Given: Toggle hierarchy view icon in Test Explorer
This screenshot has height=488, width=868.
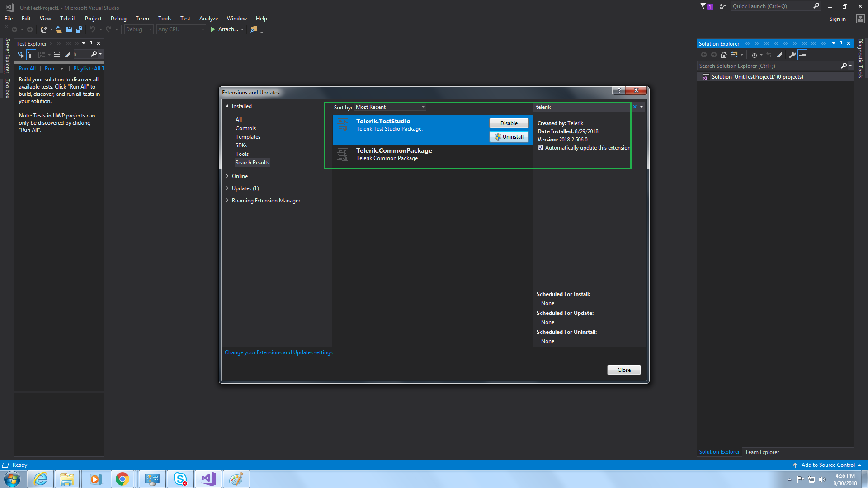Looking at the screenshot, I should click(31, 55).
